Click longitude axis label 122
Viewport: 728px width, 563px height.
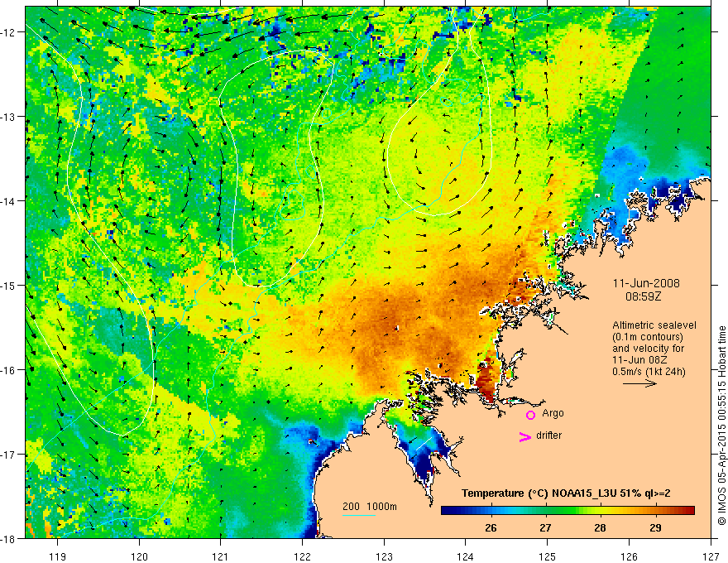click(302, 556)
